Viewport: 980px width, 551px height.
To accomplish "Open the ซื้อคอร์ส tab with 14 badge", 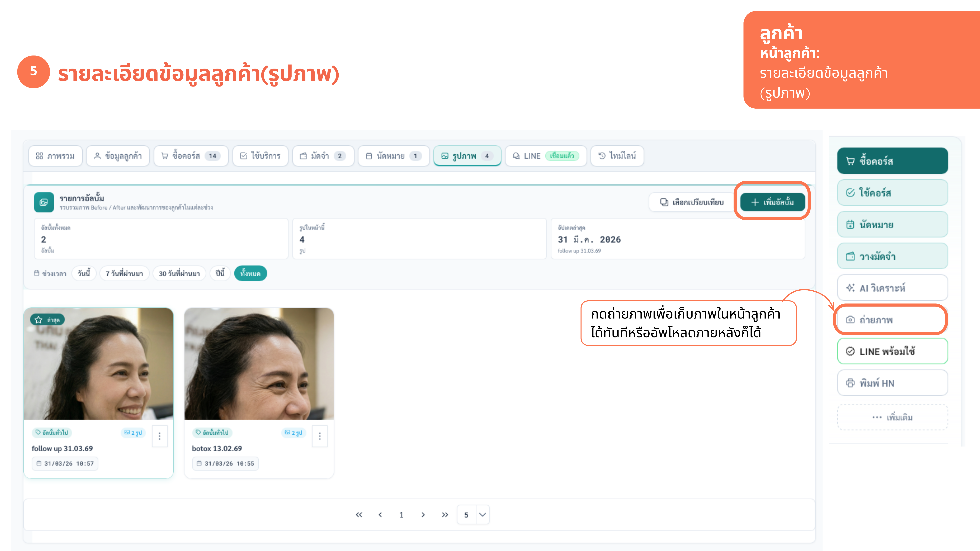I will pos(191,156).
